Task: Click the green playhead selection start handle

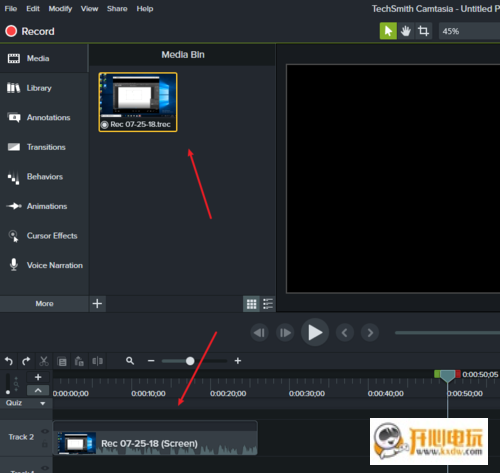Action: (437, 374)
